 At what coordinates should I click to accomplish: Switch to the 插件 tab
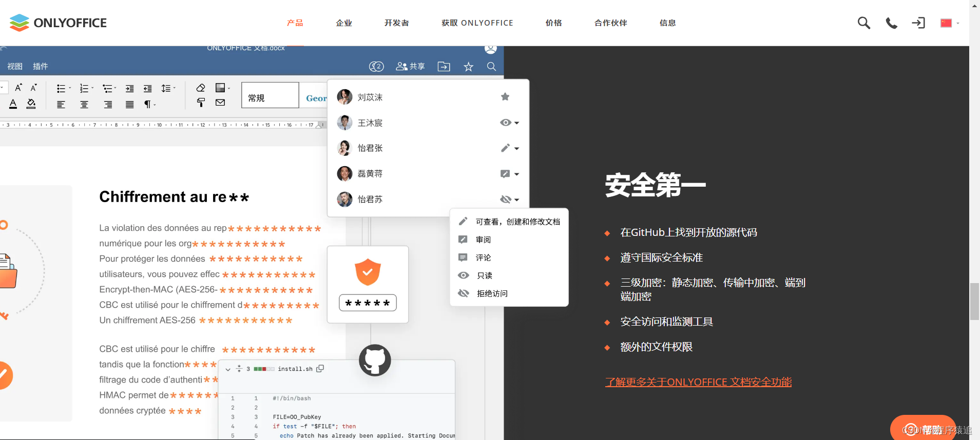pyautogui.click(x=41, y=66)
